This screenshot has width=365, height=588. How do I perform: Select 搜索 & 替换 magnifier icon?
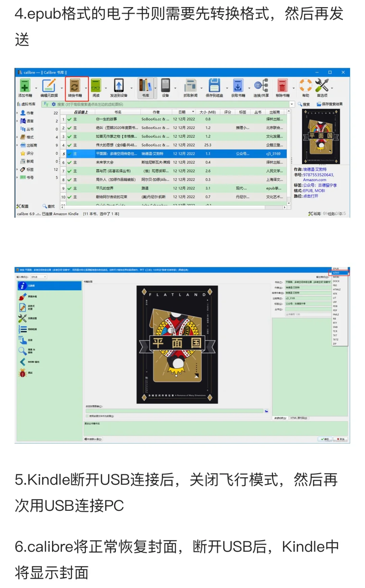coord(22,351)
